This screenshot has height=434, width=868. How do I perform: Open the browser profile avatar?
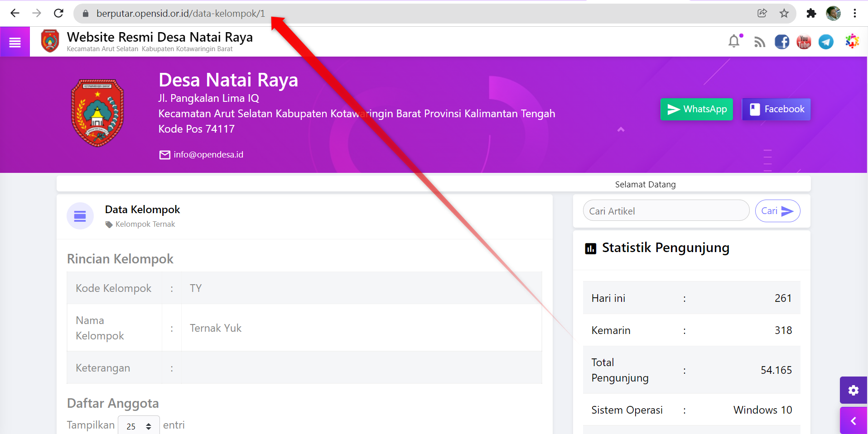(833, 13)
